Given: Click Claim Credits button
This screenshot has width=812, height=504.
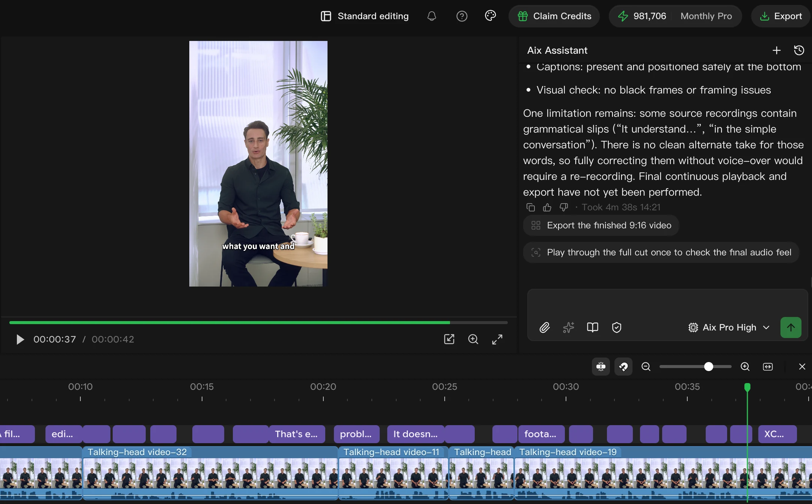Looking at the screenshot, I should point(554,16).
